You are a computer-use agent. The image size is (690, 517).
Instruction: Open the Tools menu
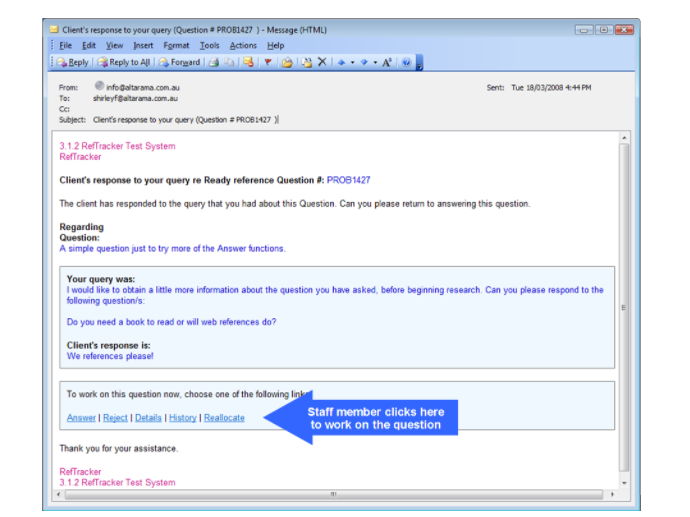click(x=209, y=46)
